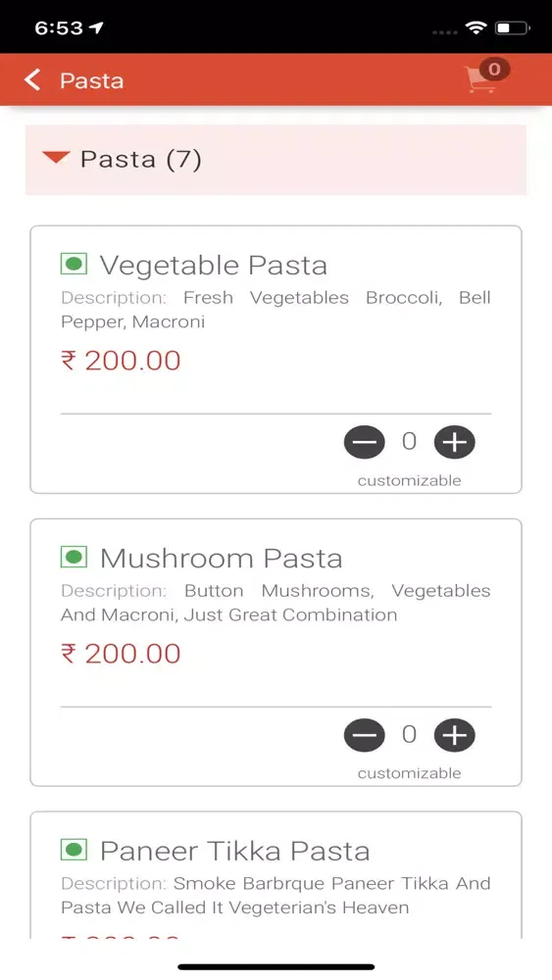Viewport: 552px width, 980px height.
Task: Select the Mushroom Pasta item name
Action: (x=221, y=559)
